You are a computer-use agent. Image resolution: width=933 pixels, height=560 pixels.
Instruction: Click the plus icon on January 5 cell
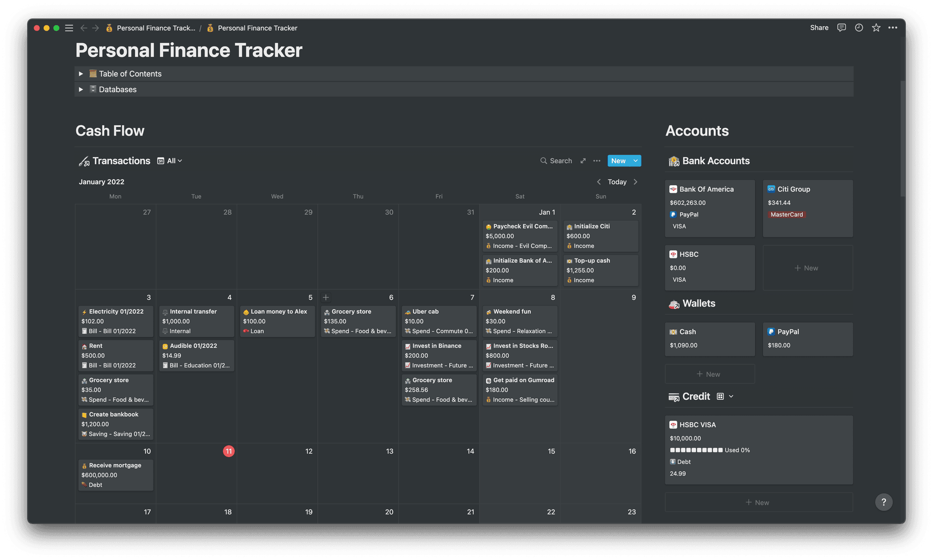pyautogui.click(x=326, y=297)
